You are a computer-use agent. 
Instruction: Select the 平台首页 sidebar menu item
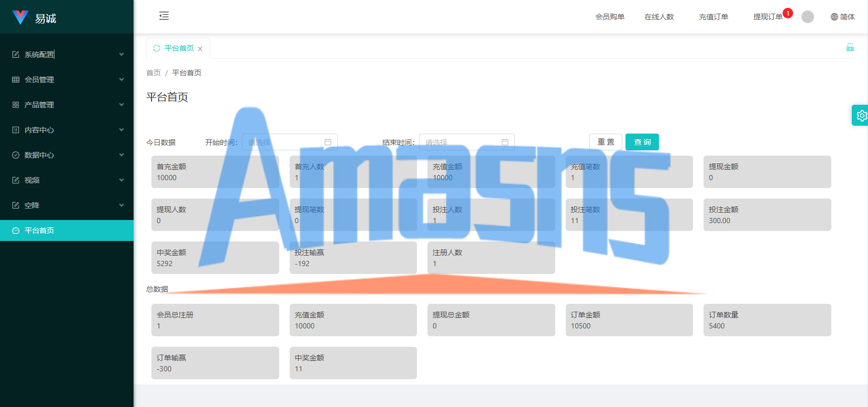click(x=67, y=230)
